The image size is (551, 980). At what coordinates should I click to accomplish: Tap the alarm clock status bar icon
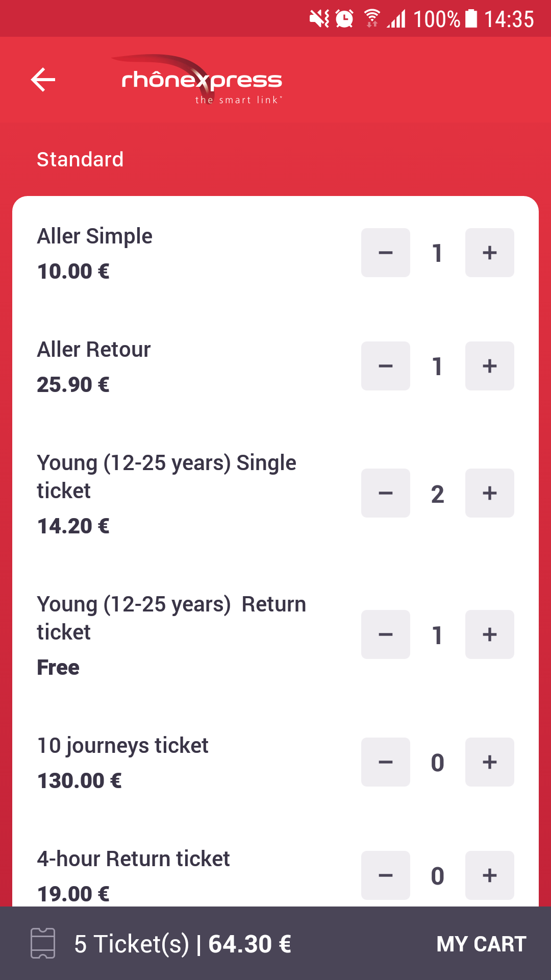[x=344, y=19]
